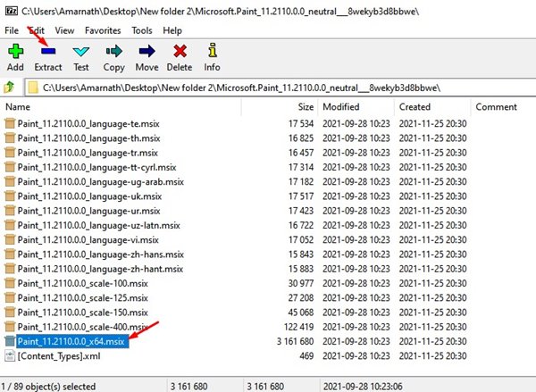Open the Tools menu
The width and height of the screenshot is (536, 392).
click(142, 30)
